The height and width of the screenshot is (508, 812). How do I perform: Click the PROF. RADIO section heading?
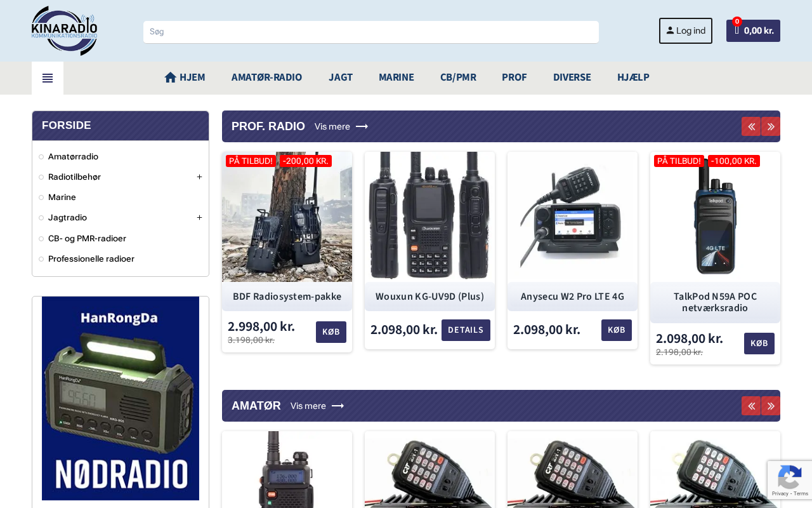(x=268, y=126)
